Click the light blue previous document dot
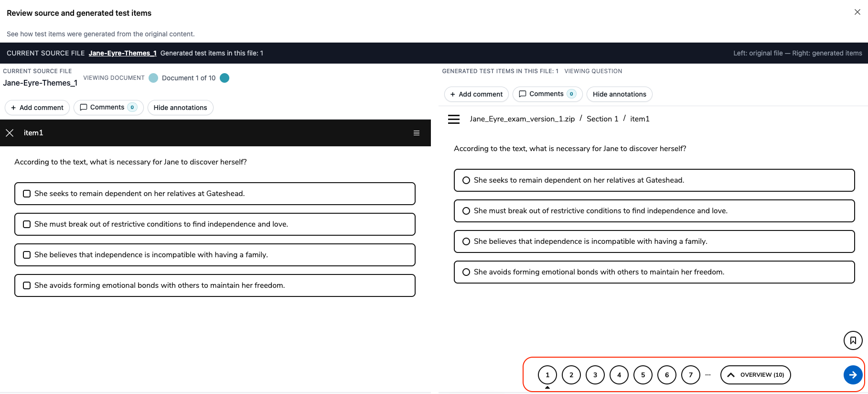Screen dimensions: 868x394 [153, 78]
